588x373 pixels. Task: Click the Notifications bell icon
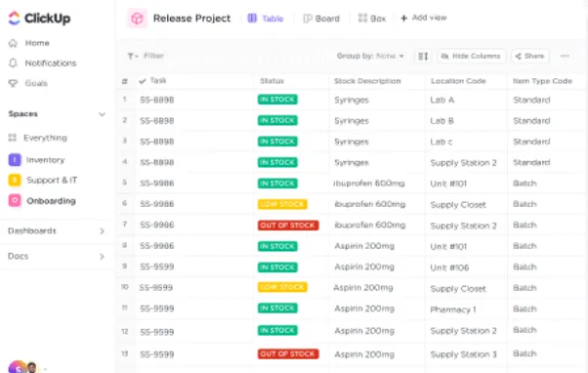click(x=13, y=62)
